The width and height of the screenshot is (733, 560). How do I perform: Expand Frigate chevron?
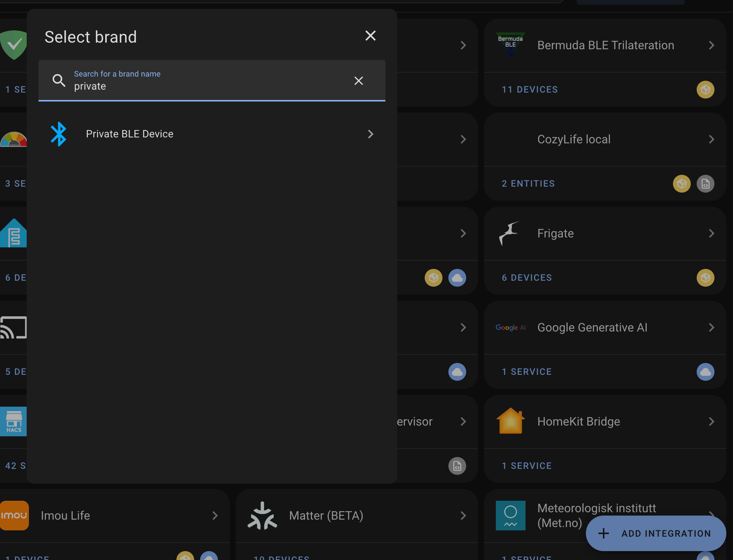(711, 233)
